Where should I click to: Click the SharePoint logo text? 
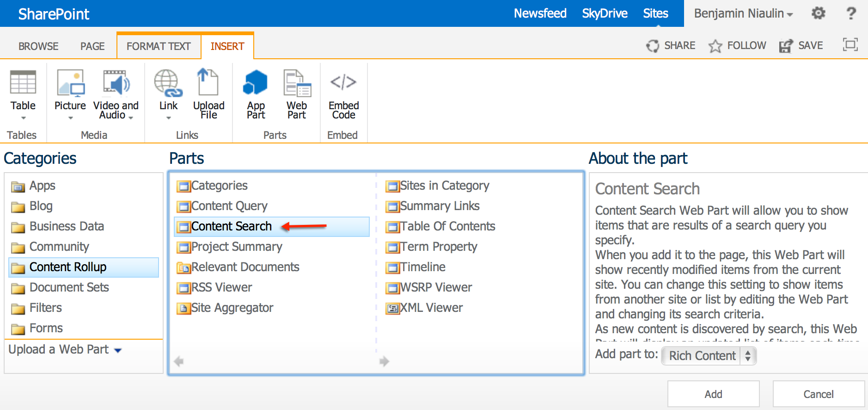pos(54,14)
